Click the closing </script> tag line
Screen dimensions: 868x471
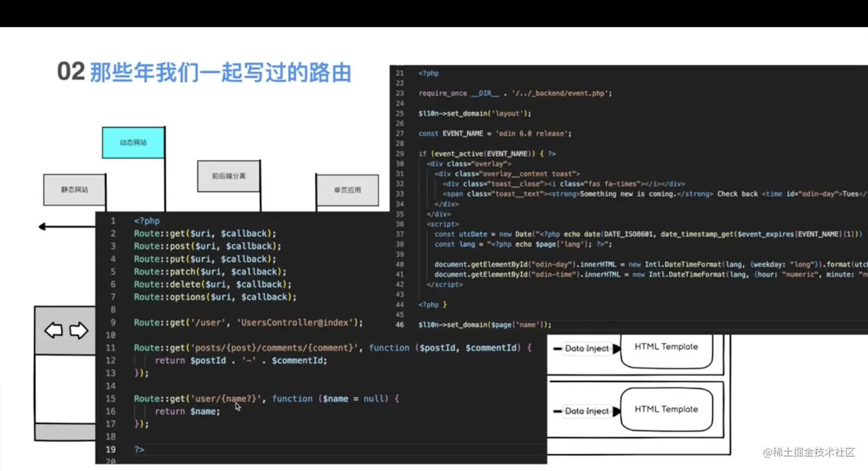[x=444, y=284]
